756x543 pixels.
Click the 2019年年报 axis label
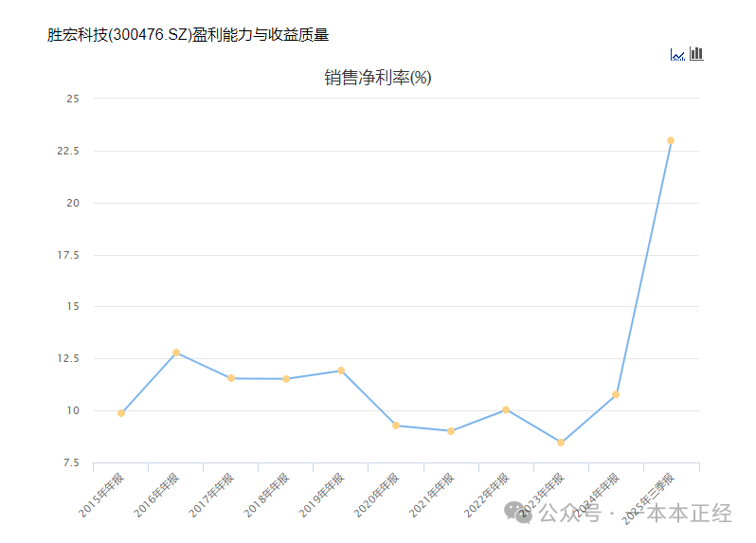pyautogui.click(x=321, y=496)
